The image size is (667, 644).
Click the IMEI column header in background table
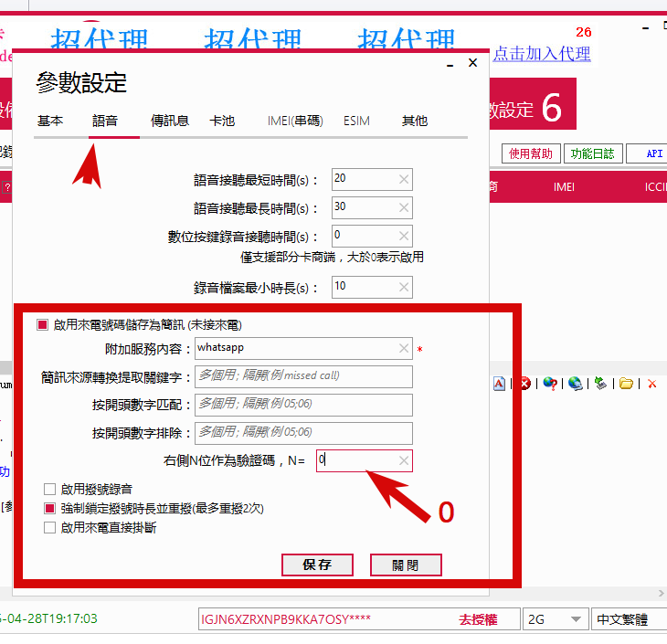tap(564, 187)
